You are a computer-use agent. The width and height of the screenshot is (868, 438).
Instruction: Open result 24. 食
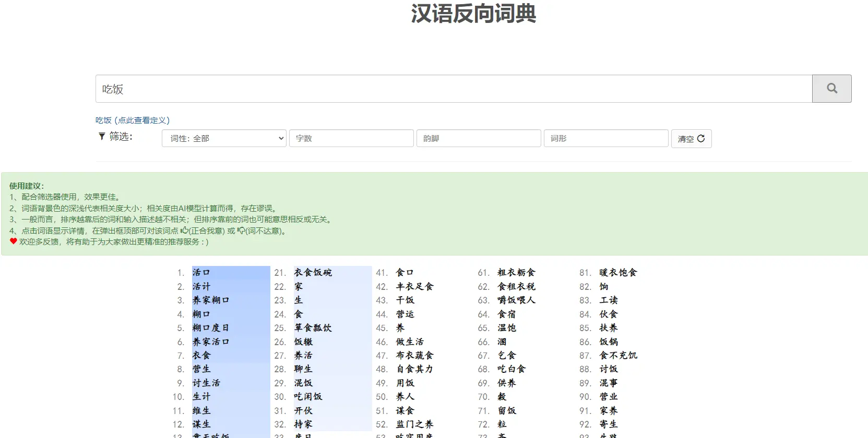click(298, 314)
